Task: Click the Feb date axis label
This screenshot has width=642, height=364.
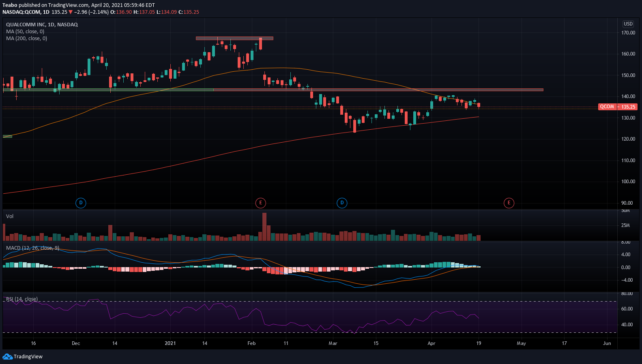Action: coord(251,343)
